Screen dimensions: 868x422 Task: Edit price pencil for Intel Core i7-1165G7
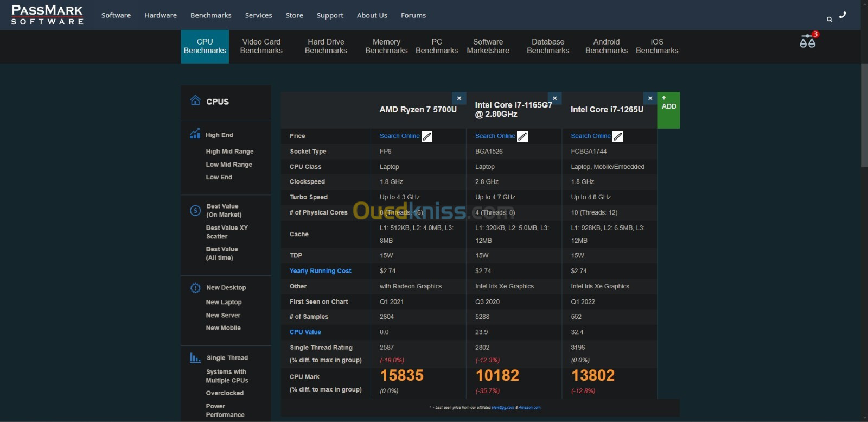522,136
